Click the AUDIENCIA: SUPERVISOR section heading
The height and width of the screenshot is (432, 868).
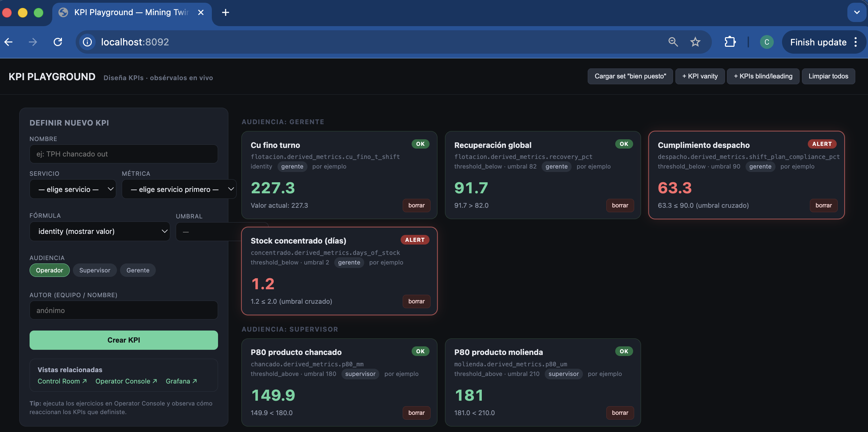(290, 329)
